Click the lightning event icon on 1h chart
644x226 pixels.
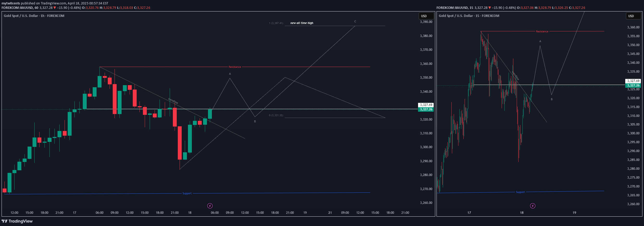pos(210,206)
